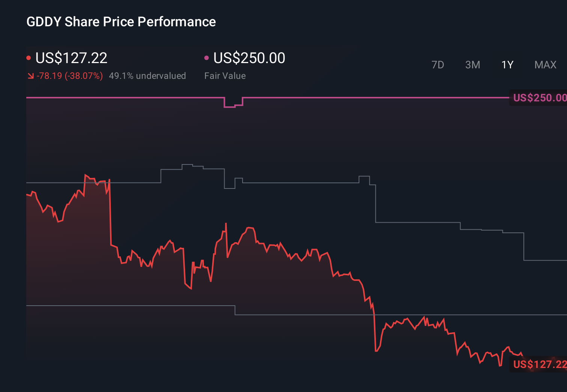
Task: Select the 3M time range
Action: click(x=472, y=65)
